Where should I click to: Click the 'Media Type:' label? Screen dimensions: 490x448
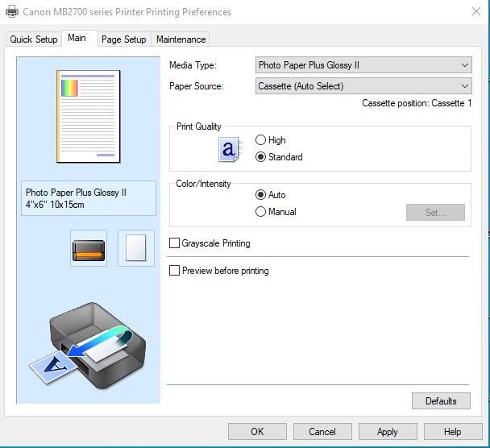tap(193, 65)
